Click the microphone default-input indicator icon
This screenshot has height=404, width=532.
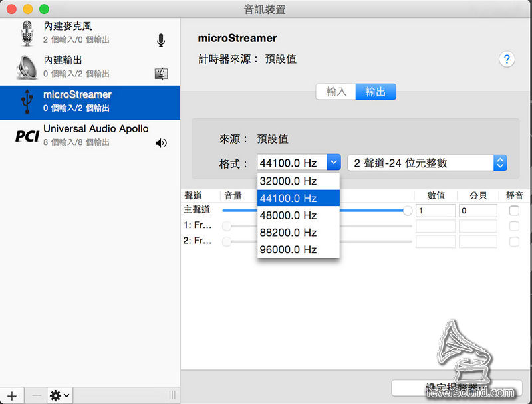pos(161,41)
